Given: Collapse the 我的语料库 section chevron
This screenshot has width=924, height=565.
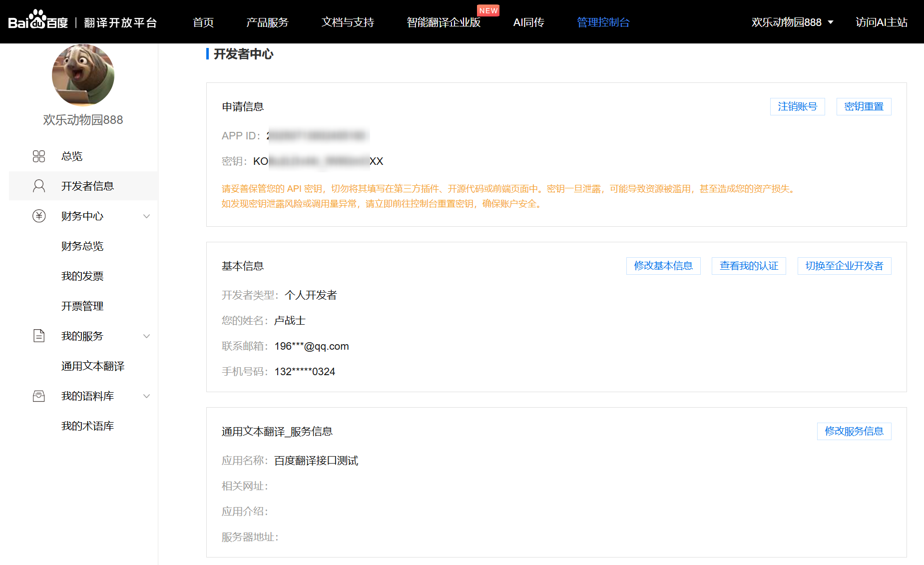Looking at the screenshot, I should [x=146, y=396].
